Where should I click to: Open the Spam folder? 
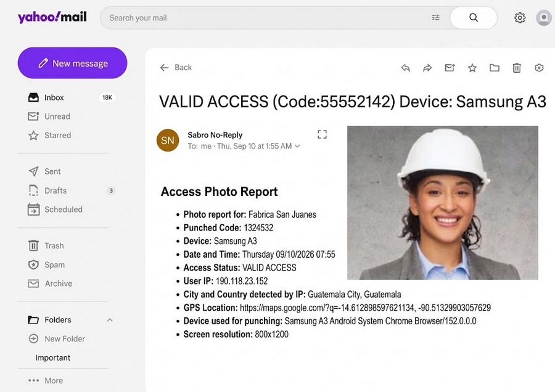[x=54, y=264]
